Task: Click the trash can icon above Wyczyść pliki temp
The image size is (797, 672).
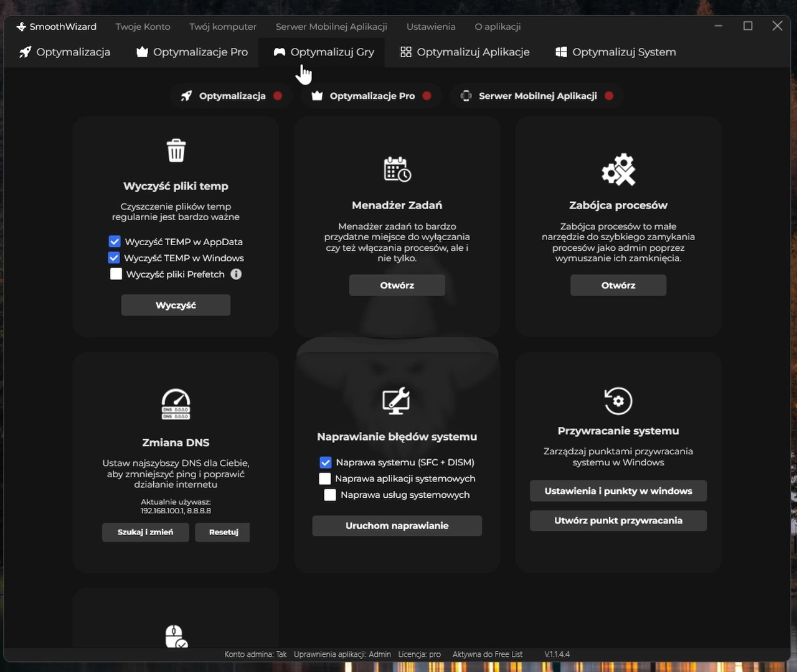Action: (176, 151)
